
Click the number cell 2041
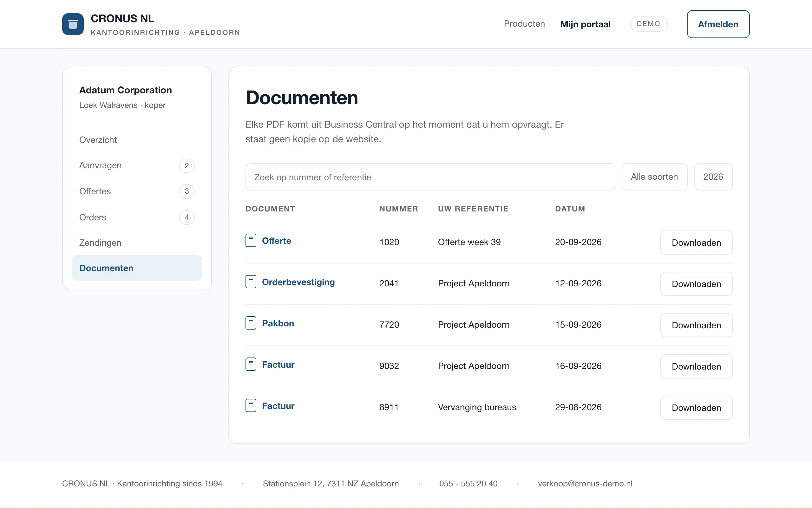389,284
